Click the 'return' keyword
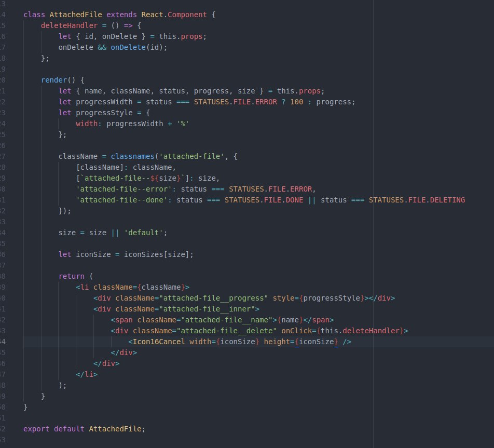The width and height of the screenshot is (494, 448). point(71,276)
